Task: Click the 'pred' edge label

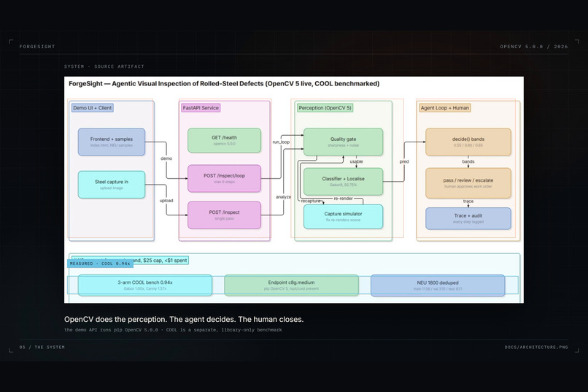Action: click(404, 161)
